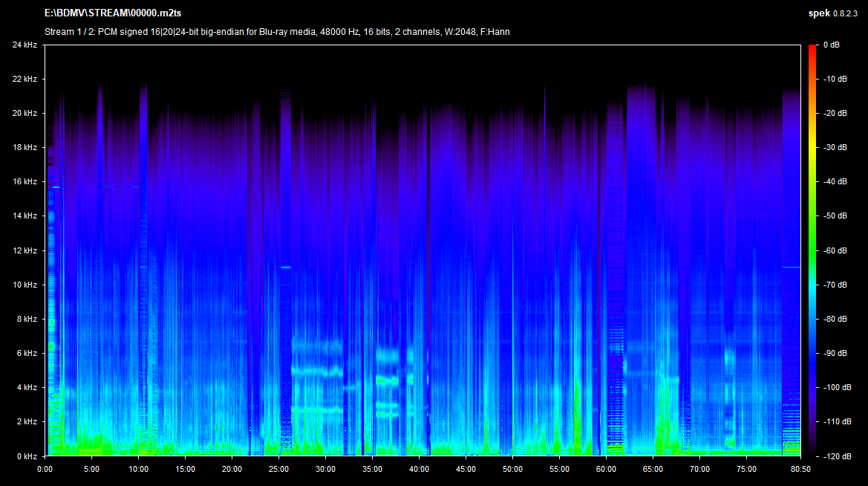Screen dimensions: 868x486
Task: Click the 0 dB label on color scale
Action: tap(832, 45)
